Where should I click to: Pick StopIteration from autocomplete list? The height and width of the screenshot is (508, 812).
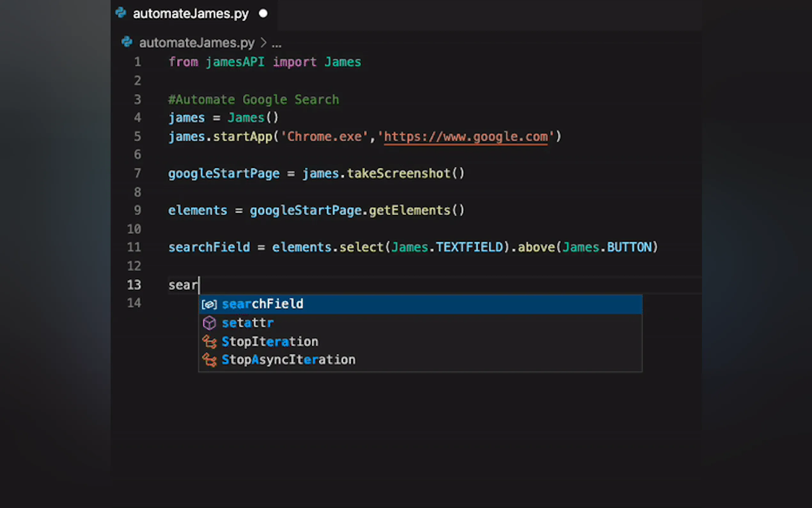tap(270, 342)
